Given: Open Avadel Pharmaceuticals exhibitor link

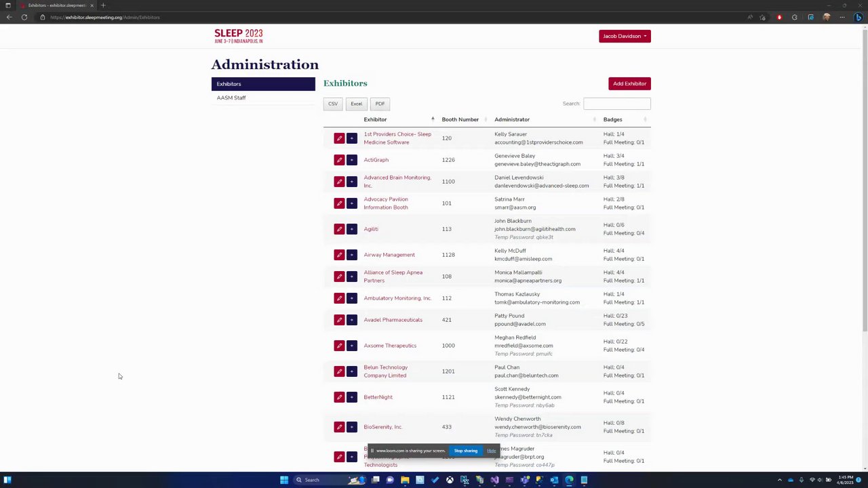Looking at the screenshot, I should point(393,320).
